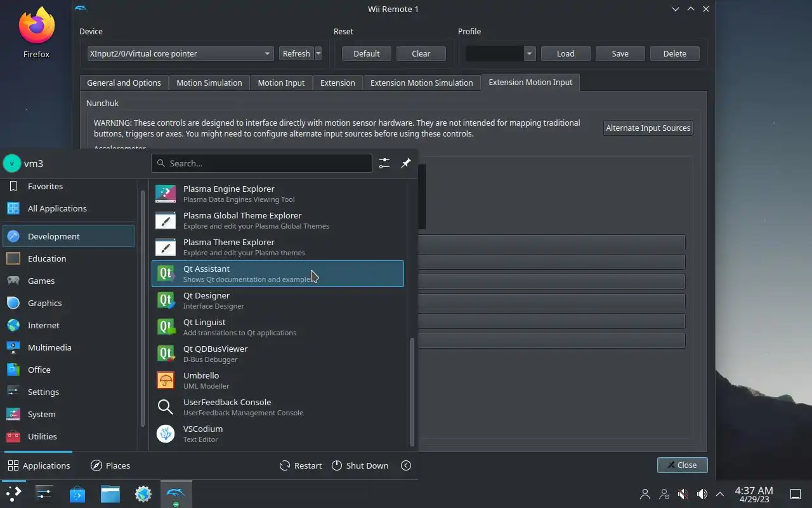The width and height of the screenshot is (812, 508).
Task: Reset mappings with Default button
Action: pos(367,54)
